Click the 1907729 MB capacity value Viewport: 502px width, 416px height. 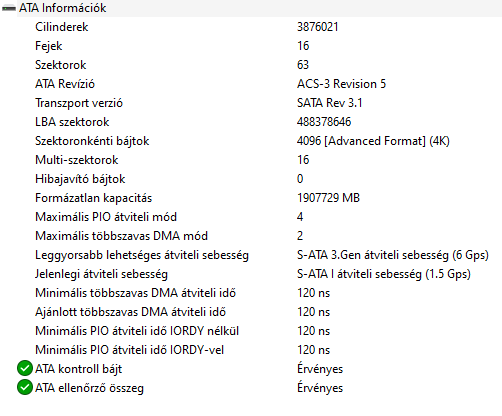[328, 198]
